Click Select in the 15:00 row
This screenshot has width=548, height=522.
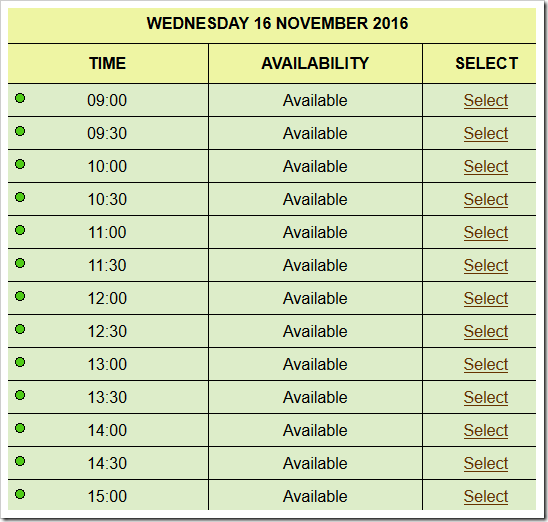[486, 496]
